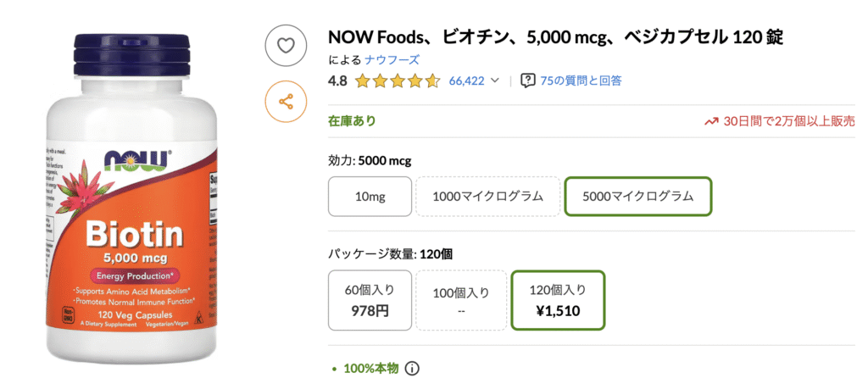The height and width of the screenshot is (378, 868).
Task: Expand the ratings dropdown chevron
Action: coord(496,81)
